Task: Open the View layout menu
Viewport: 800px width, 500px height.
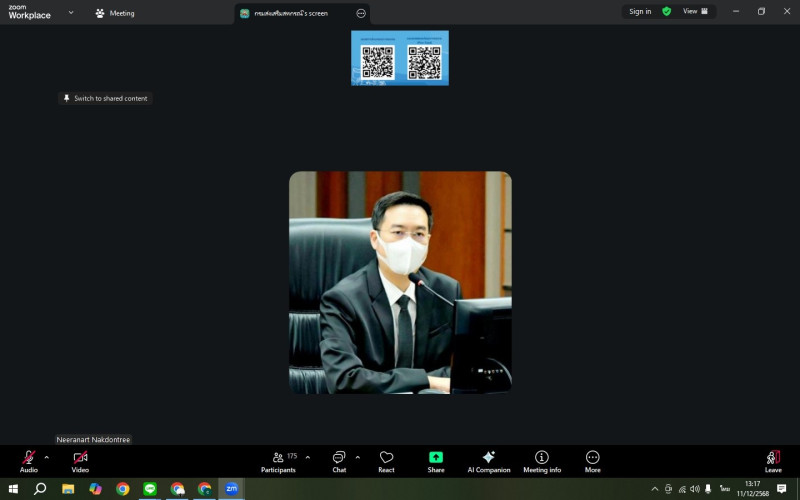Action: (695, 12)
